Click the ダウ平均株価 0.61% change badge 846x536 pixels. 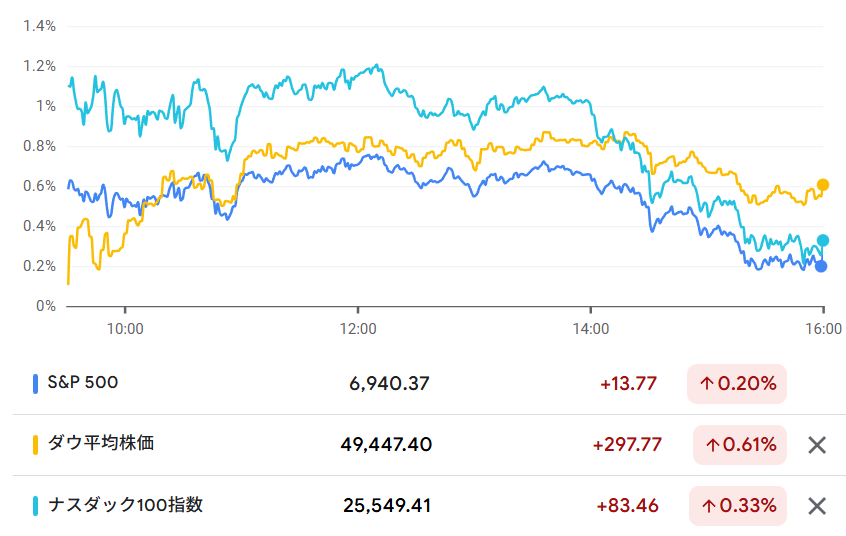(740, 445)
